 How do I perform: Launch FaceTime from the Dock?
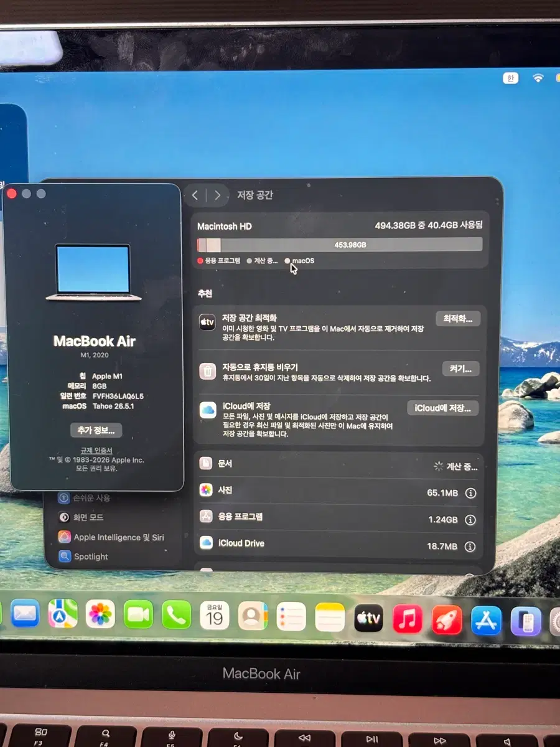click(x=138, y=615)
